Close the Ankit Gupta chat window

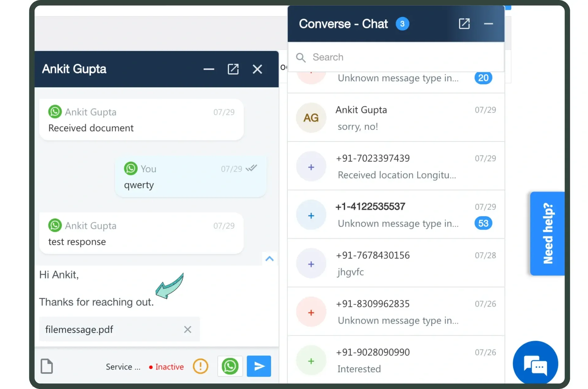coord(257,69)
